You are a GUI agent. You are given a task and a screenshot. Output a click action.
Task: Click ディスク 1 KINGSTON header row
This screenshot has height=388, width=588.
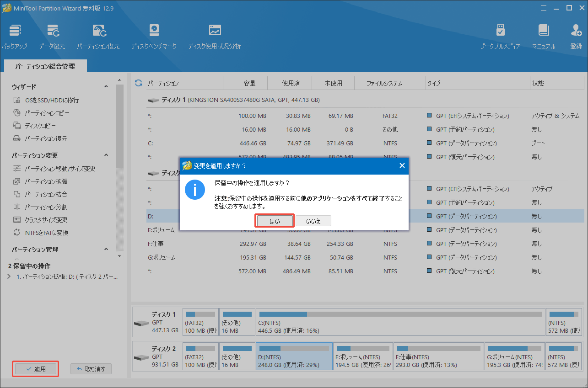365,100
